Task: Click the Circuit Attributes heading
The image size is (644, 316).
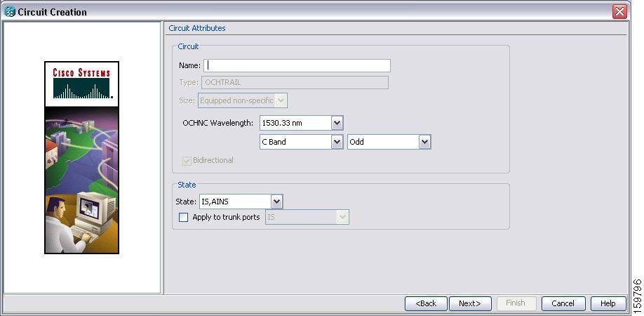Action: 197,28
